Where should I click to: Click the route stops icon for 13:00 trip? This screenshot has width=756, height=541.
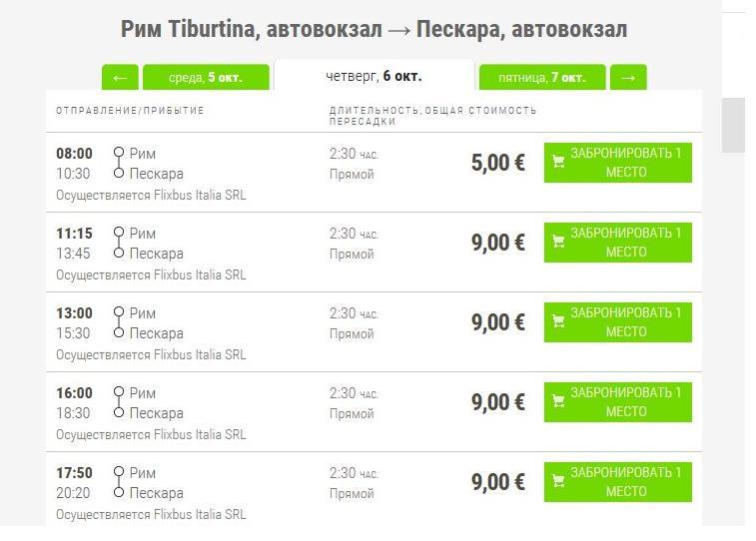(119, 322)
